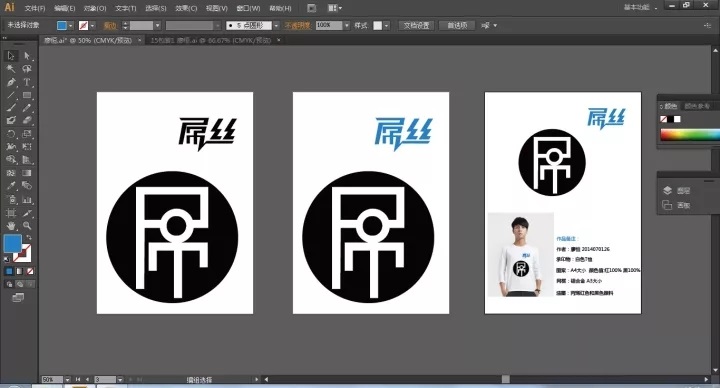Open the 基本功能 workspace switcher
Viewport: 720px width, 388px height.
click(x=640, y=7)
